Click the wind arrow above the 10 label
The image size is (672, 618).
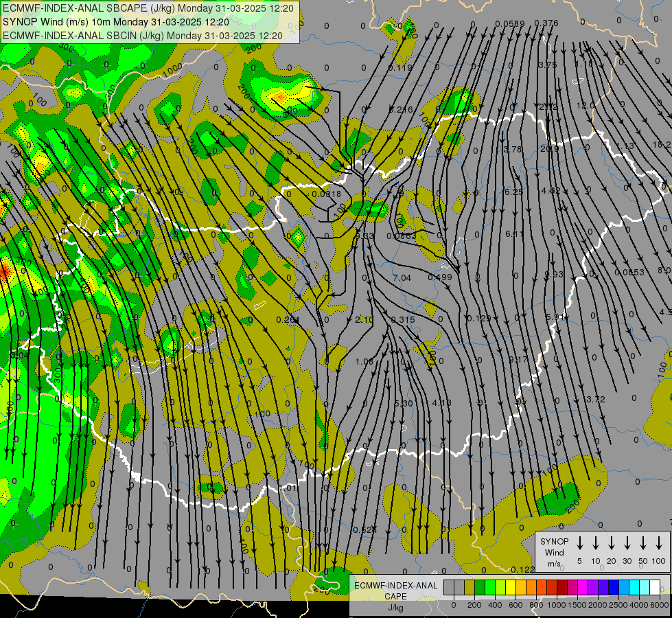(x=596, y=543)
